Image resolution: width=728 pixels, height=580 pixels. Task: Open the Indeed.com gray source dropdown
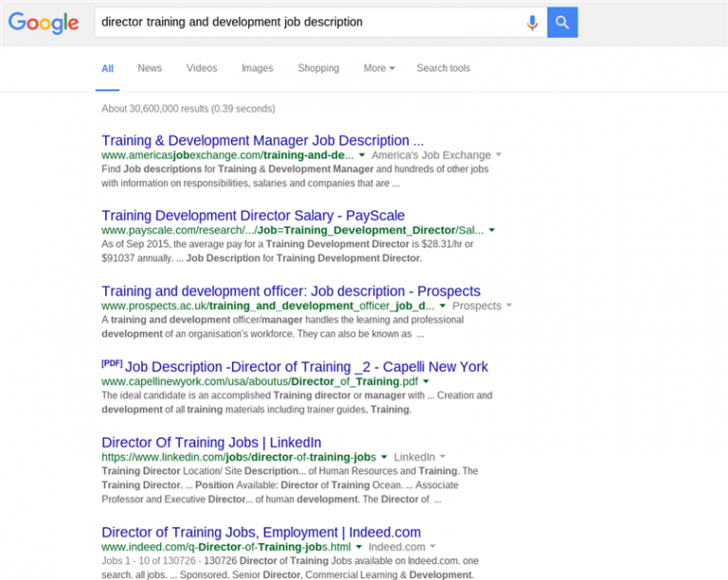click(x=402, y=547)
